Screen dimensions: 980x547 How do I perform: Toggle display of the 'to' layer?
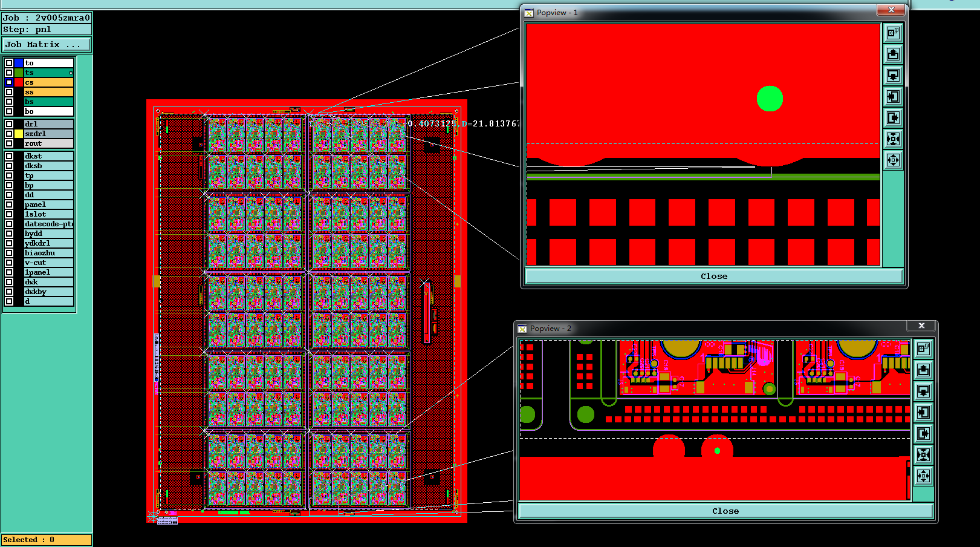click(x=9, y=63)
